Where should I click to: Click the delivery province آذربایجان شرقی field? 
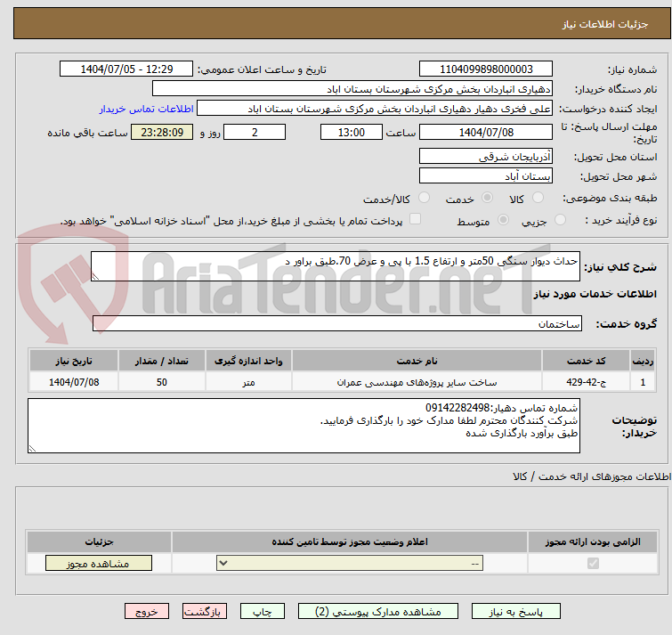pos(486,156)
